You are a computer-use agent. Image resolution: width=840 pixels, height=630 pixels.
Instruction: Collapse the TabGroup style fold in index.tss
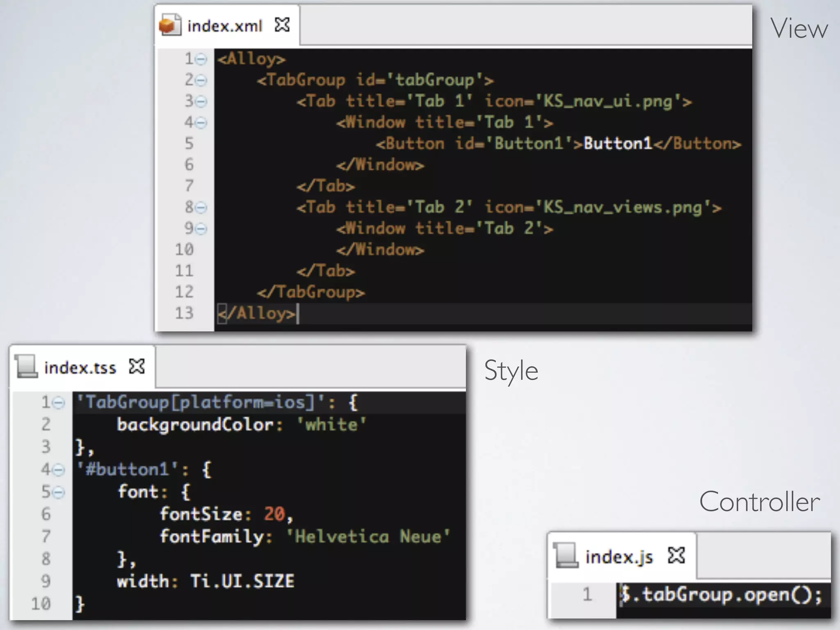[59, 403]
